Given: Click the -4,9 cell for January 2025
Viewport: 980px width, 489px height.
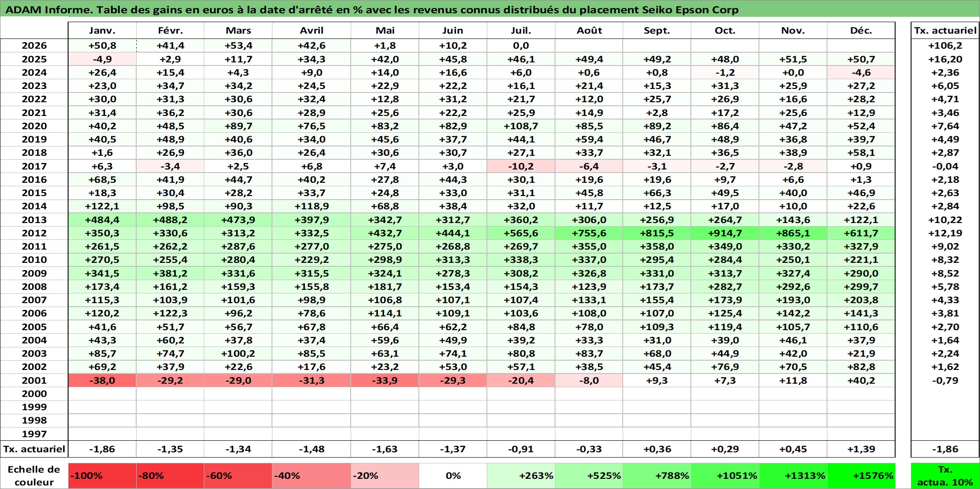Looking at the screenshot, I should coord(102,59).
